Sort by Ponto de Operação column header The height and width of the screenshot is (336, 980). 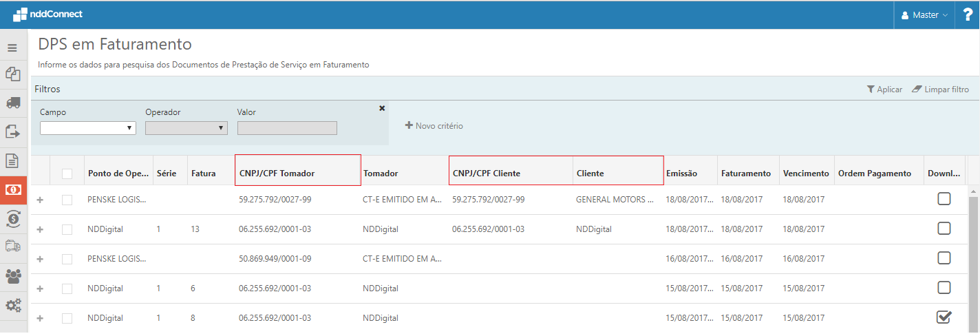[118, 174]
